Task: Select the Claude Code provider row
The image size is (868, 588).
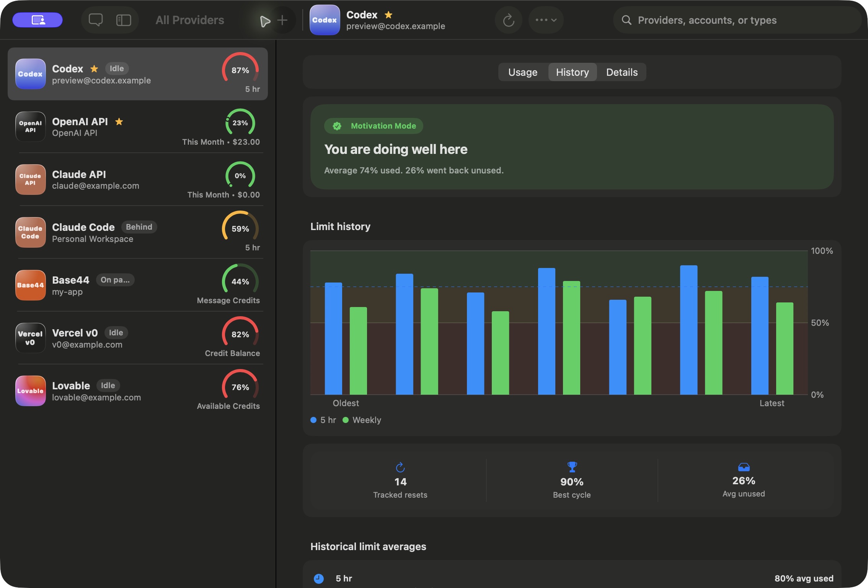Action: pyautogui.click(x=138, y=232)
